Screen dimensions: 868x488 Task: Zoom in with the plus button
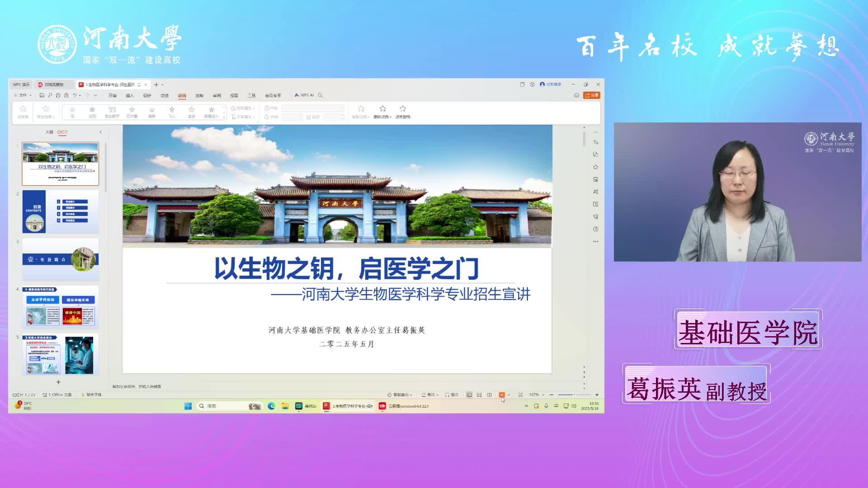pyautogui.click(x=597, y=395)
